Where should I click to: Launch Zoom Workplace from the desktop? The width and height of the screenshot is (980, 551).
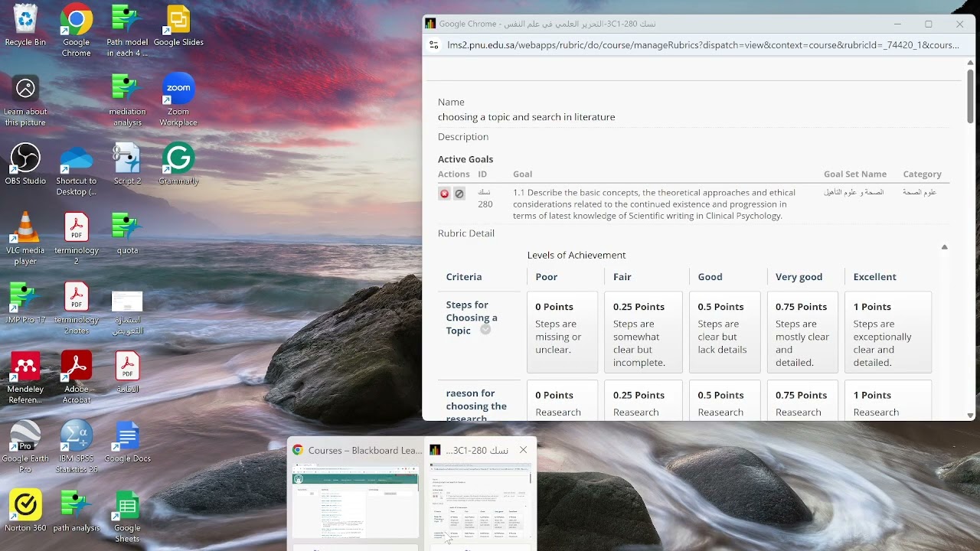[x=178, y=100]
